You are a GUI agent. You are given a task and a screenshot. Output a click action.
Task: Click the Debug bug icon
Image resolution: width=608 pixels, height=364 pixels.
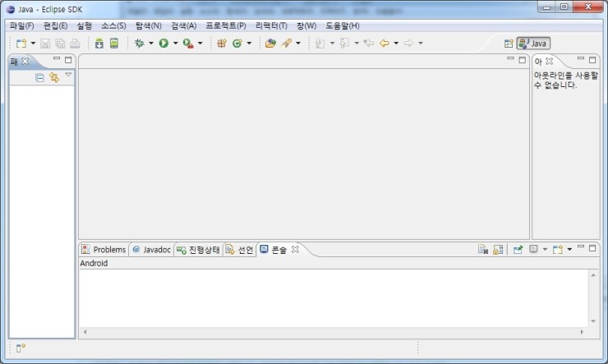(x=139, y=43)
